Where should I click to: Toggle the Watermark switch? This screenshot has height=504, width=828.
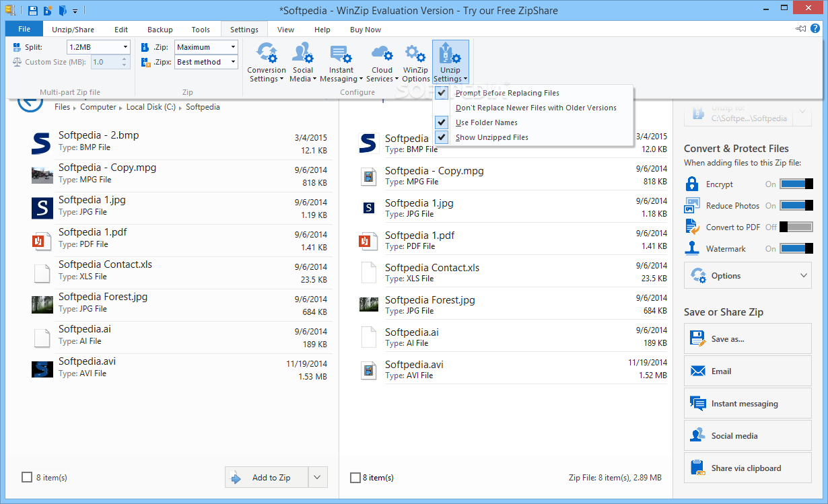(796, 248)
